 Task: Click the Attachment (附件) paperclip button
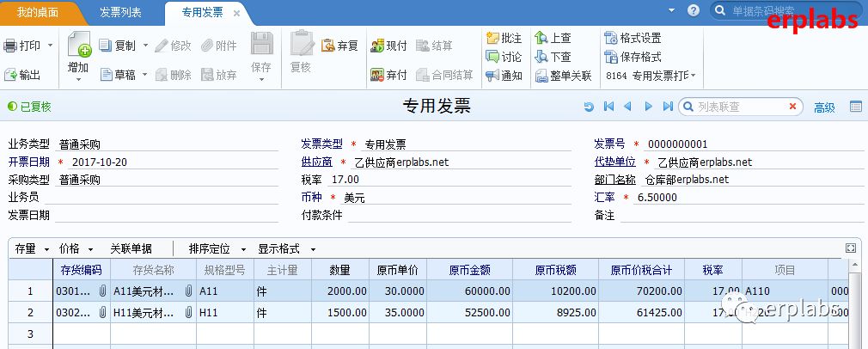tap(218, 46)
